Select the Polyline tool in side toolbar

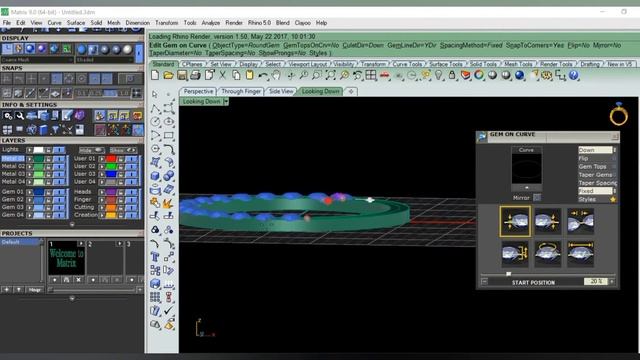[x=156, y=109]
